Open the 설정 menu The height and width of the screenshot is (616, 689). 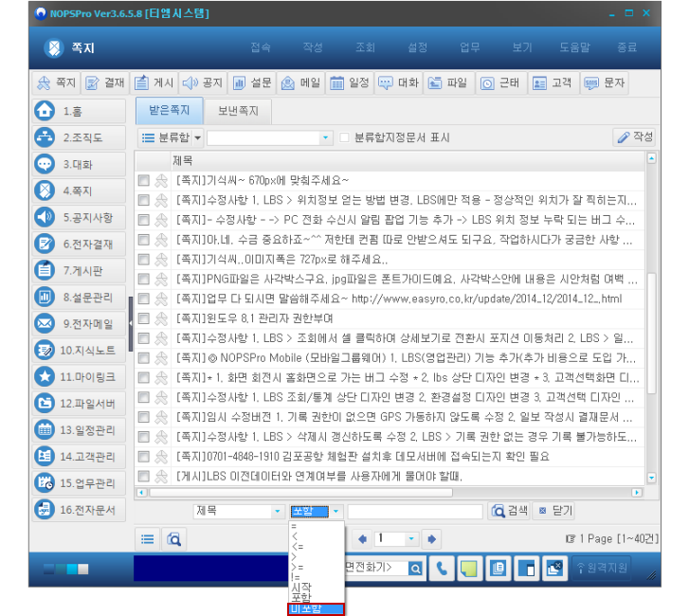[417, 47]
